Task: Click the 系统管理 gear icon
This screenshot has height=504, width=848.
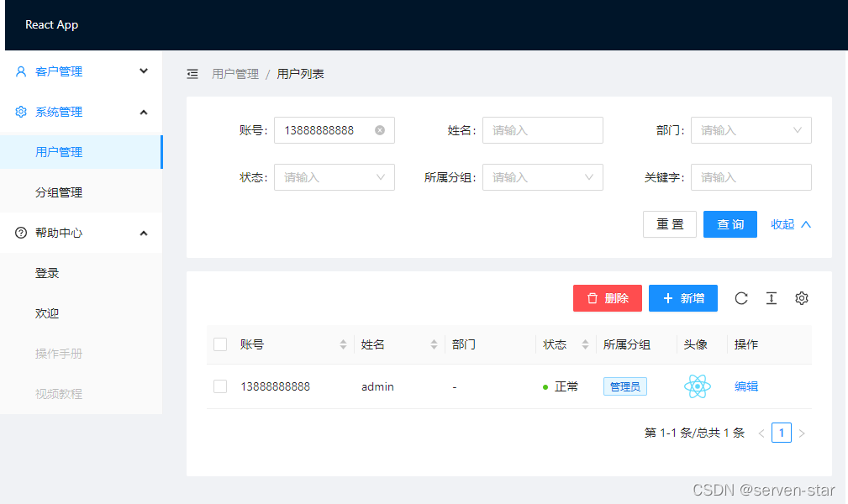Action: (x=20, y=112)
